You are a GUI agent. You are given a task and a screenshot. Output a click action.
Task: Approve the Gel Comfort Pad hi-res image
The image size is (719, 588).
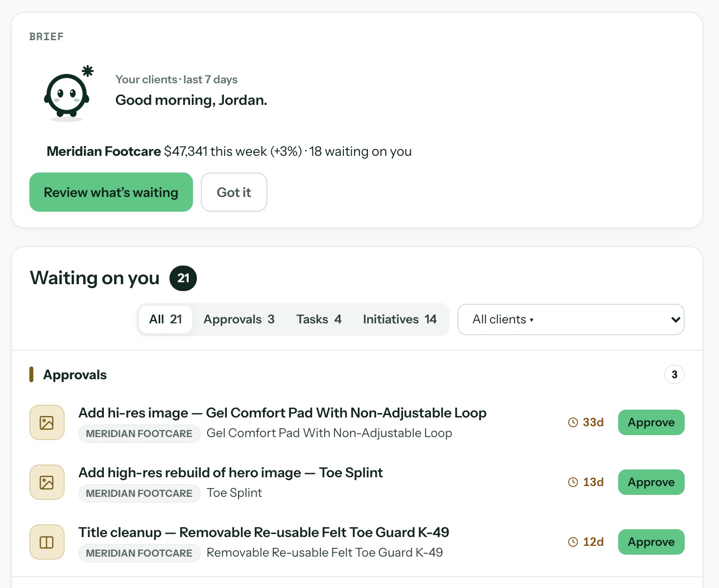click(x=651, y=422)
